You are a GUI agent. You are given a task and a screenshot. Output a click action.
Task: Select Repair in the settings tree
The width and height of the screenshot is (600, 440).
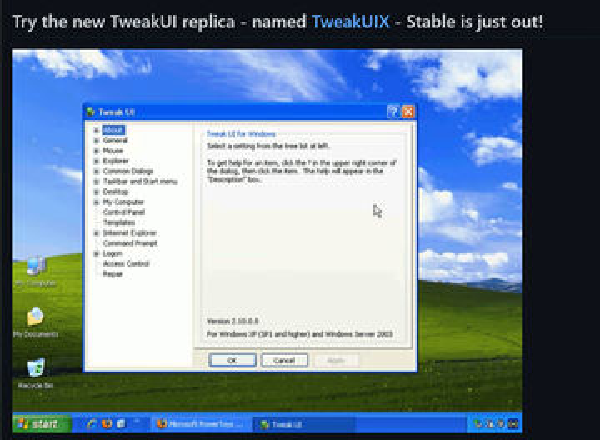click(112, 274)
